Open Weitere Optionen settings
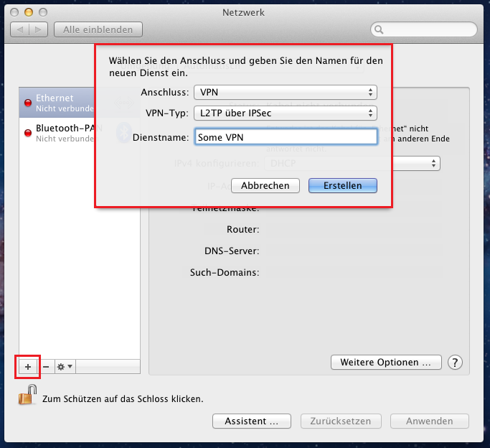 click(385, 363)
